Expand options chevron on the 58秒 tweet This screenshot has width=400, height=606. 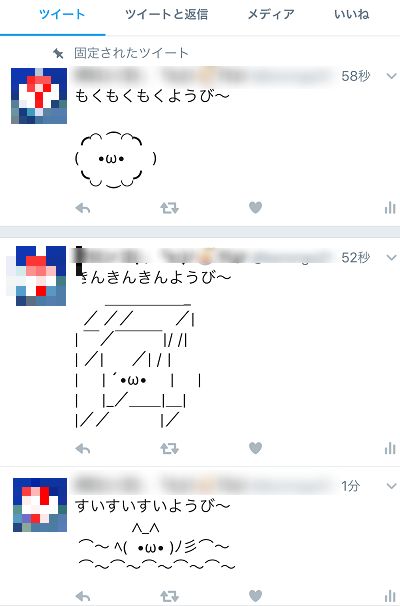391,76
